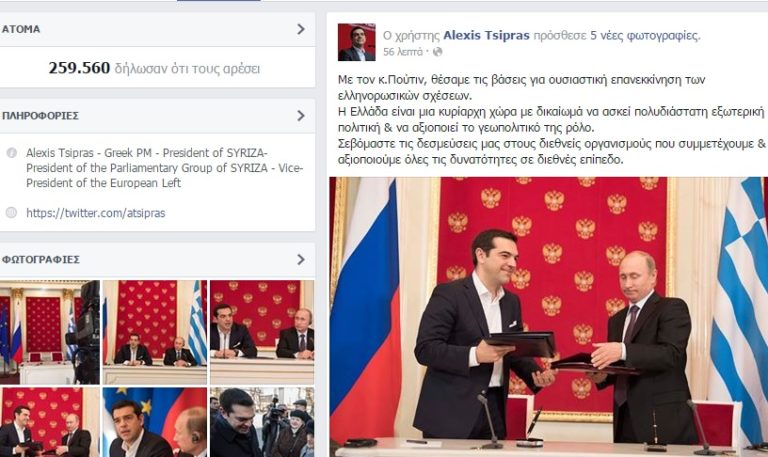Open large photo of document exchange
This screenshot has width=768, height=457.
point(549,317)
